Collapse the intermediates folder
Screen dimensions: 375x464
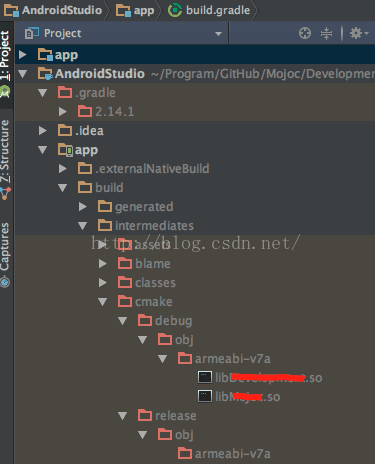(82, 226)
